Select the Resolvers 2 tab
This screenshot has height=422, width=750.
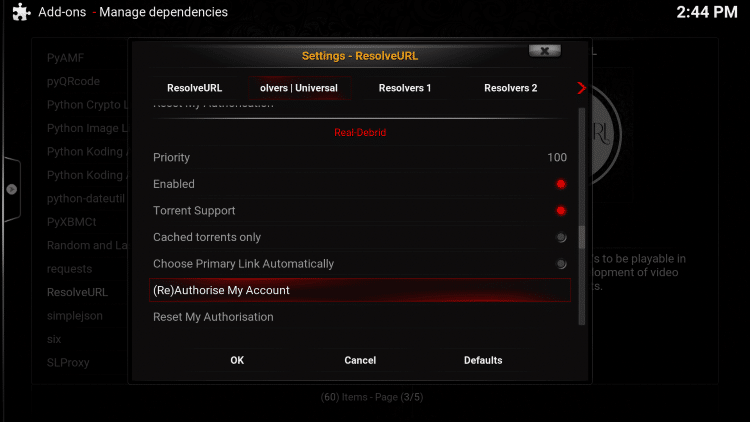pyautogui.click(x=510, y=88)
